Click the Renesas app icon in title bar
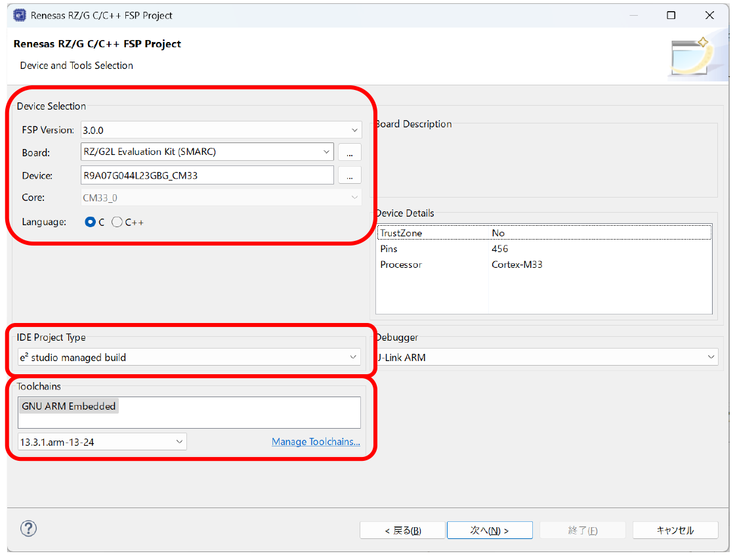 (x=19, y=15)
